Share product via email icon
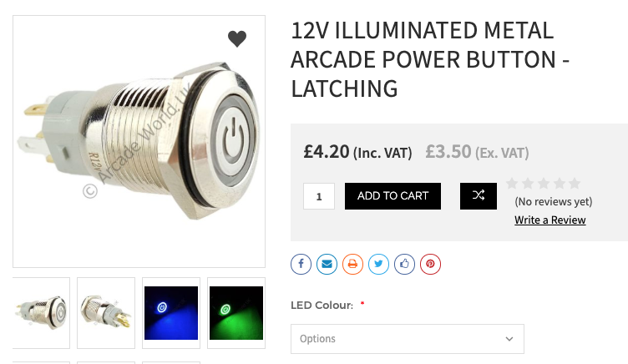 point(327,264)
